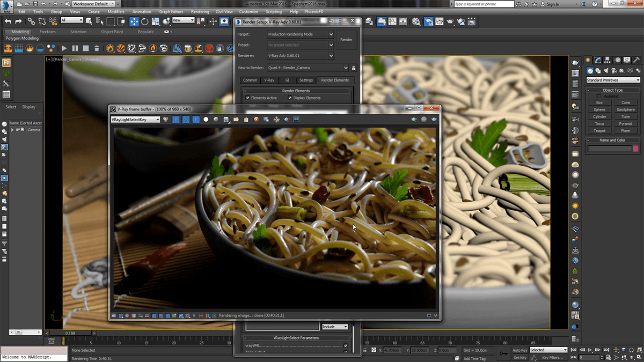The image size is (644, 362).
Task: Activate the Select and Rotate tool
Action: [x=145, y=21]
